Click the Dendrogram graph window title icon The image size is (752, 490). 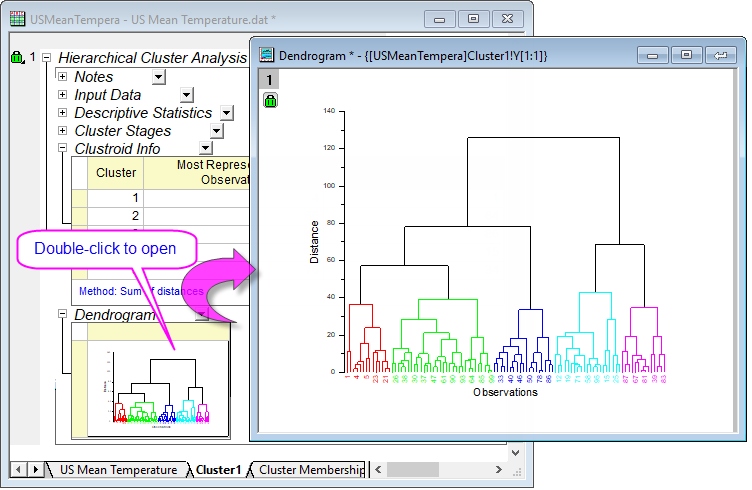coord(268,55)
